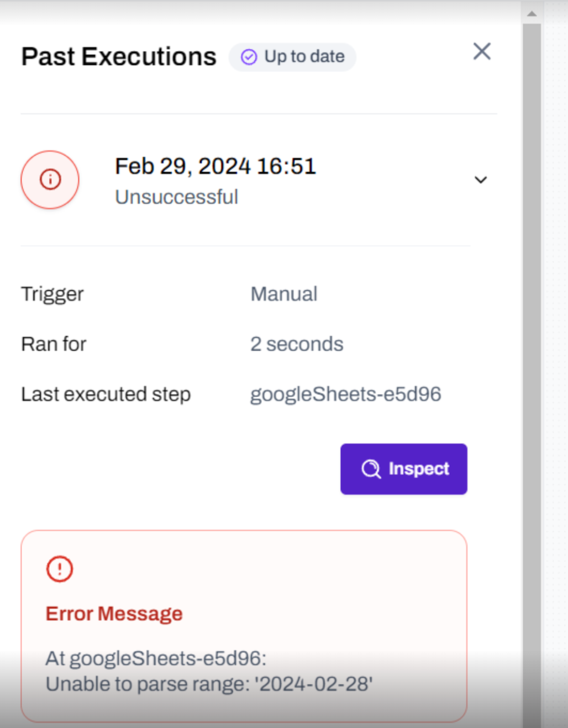Close the Past Executions panel
The image size is (568, 728).
click(x=482, y=51)
